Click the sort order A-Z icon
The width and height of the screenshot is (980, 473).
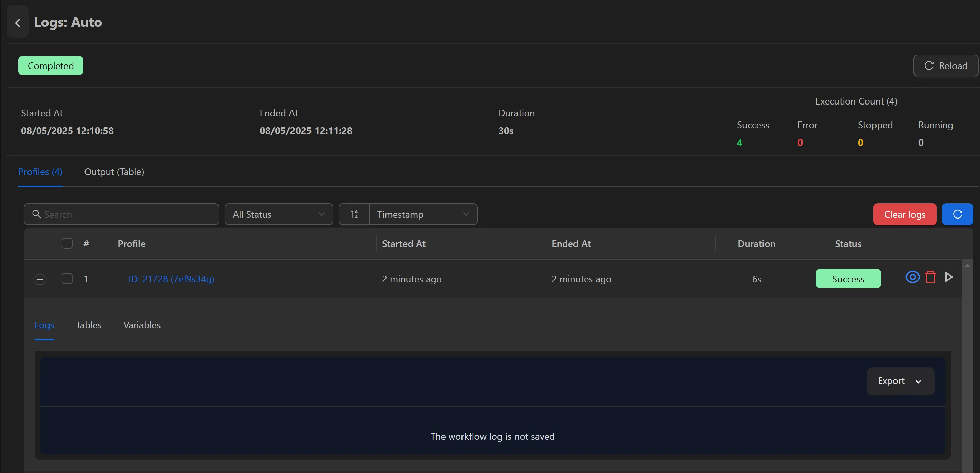coord(354,214)
